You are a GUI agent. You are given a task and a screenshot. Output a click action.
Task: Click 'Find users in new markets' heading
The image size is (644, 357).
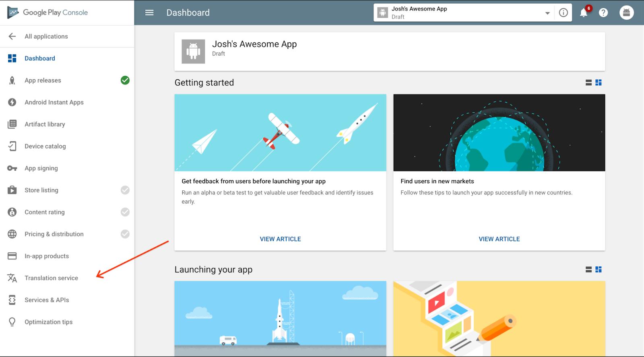[x=437, y=181]
